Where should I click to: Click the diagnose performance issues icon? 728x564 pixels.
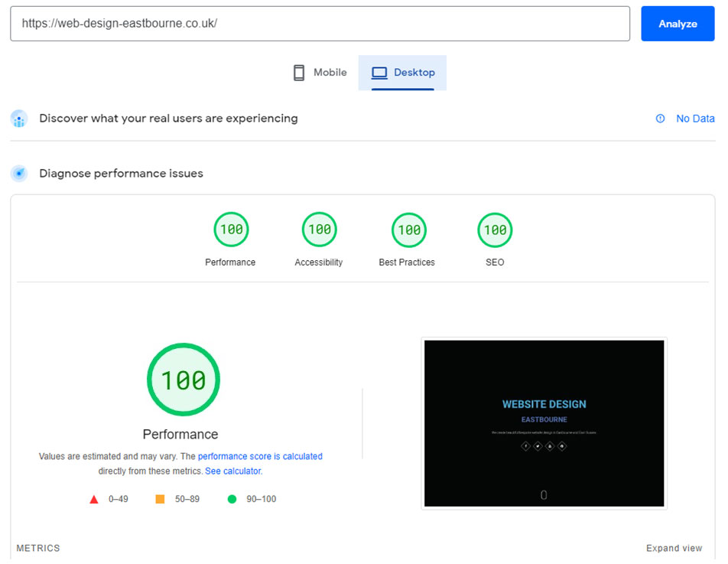click(19, 174)
